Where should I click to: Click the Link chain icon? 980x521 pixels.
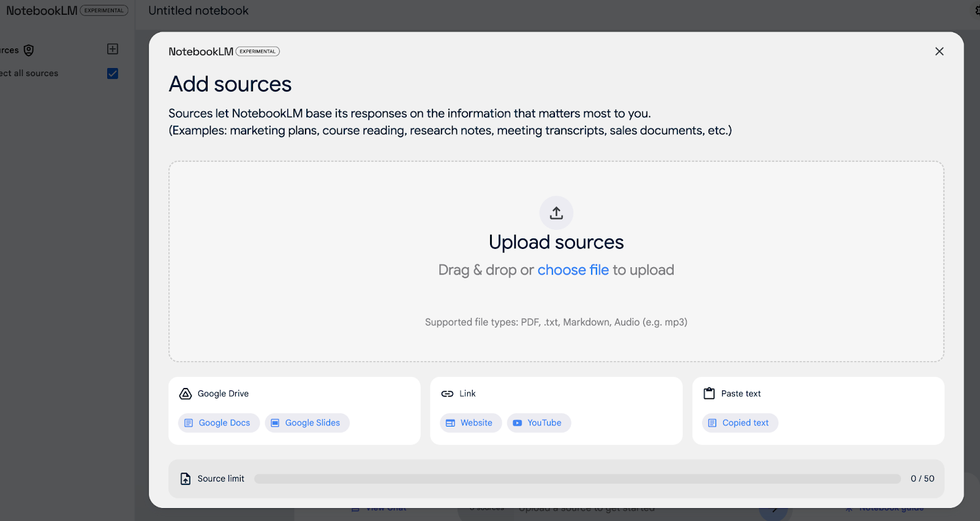[x=447, y=394]
